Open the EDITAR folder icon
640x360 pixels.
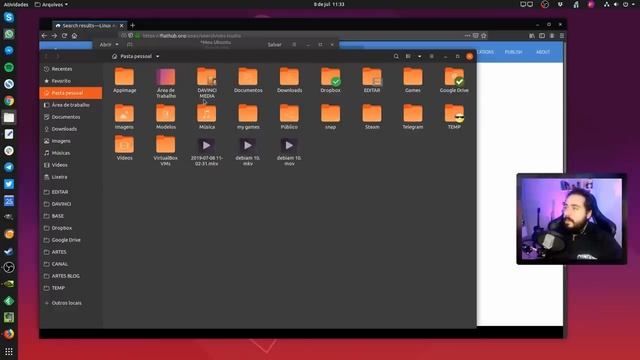(x=372, y=77)
